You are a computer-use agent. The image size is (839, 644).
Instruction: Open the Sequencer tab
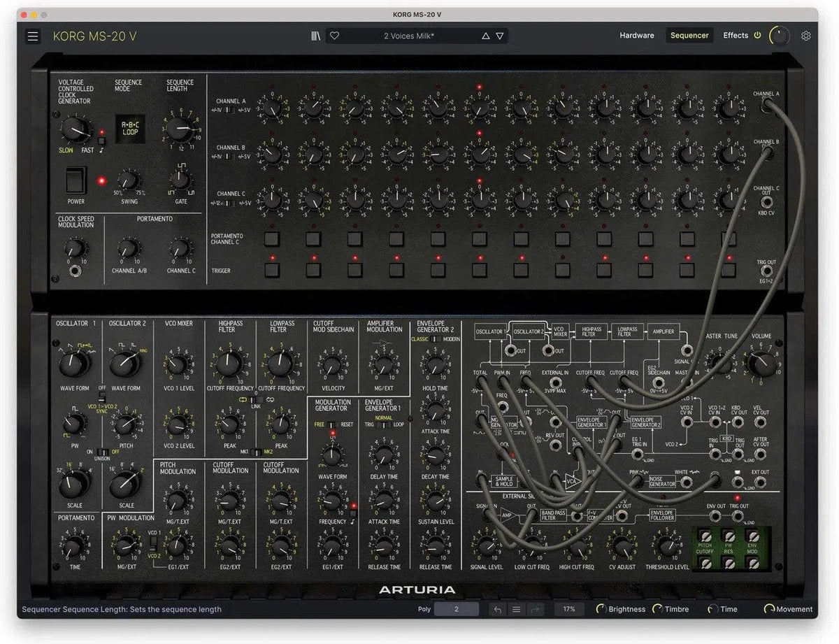pos(689,35)
